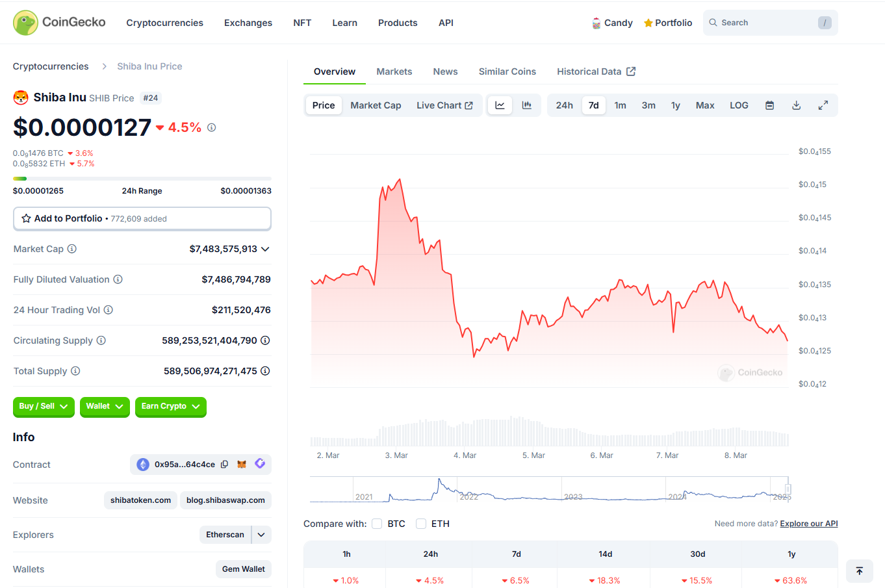Switch to line chart view

pyautogui.click(x=500, y=105)
